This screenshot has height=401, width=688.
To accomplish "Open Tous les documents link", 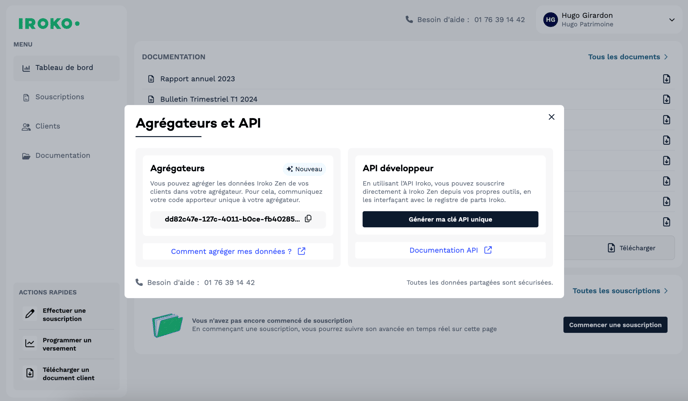I will (x=628, y=57).
